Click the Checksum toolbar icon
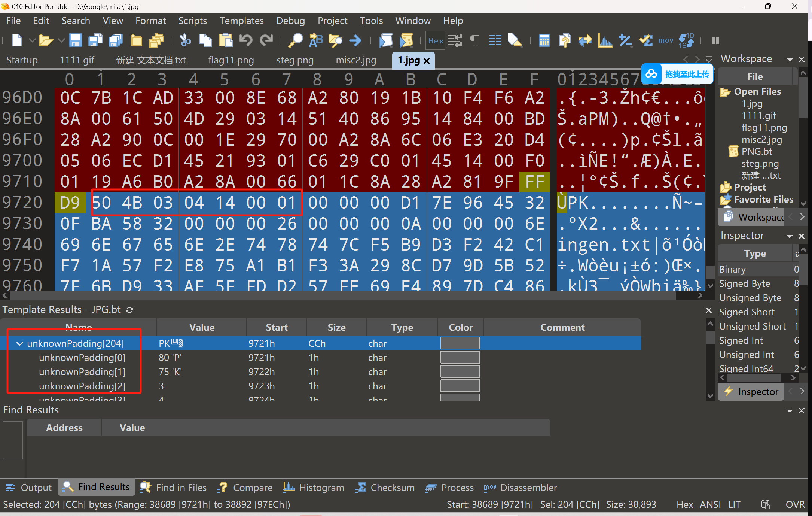 coord(646,40)
